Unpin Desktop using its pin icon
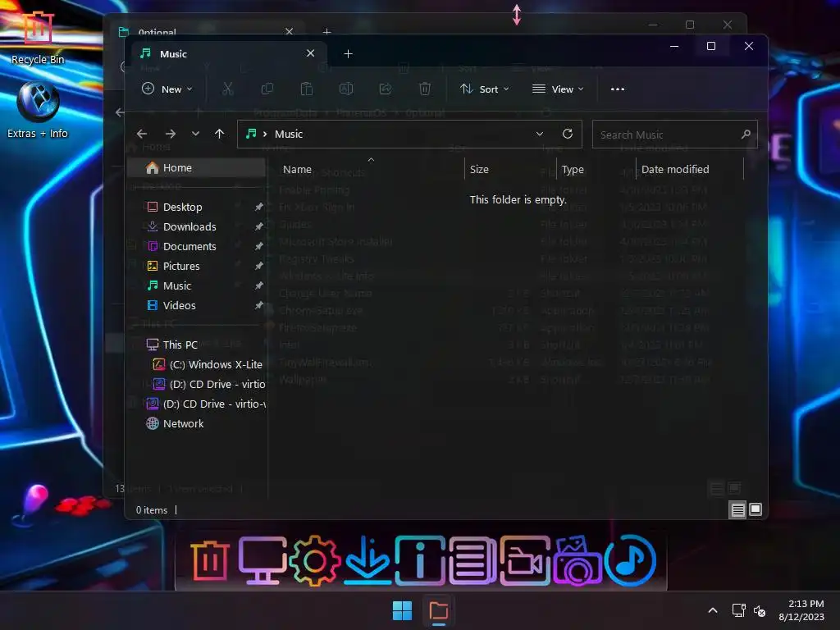Screen dimensions: 840x630 point(258,207)
